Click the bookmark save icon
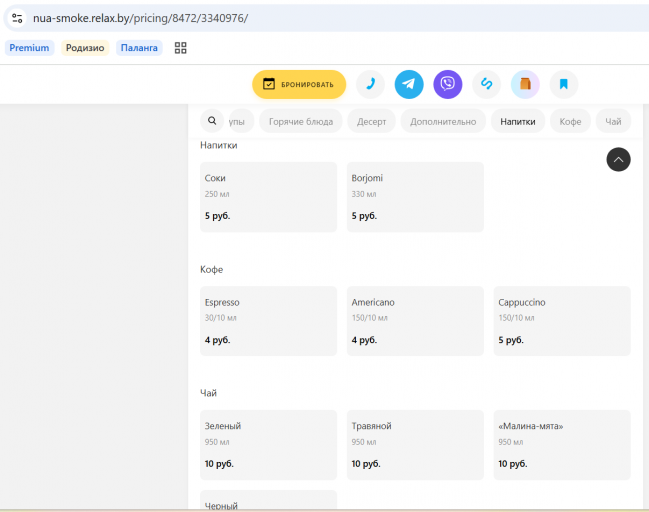Image resolution: width=649 pixels, height=512 pixels. pyautogui.click(x=564, y=84)
